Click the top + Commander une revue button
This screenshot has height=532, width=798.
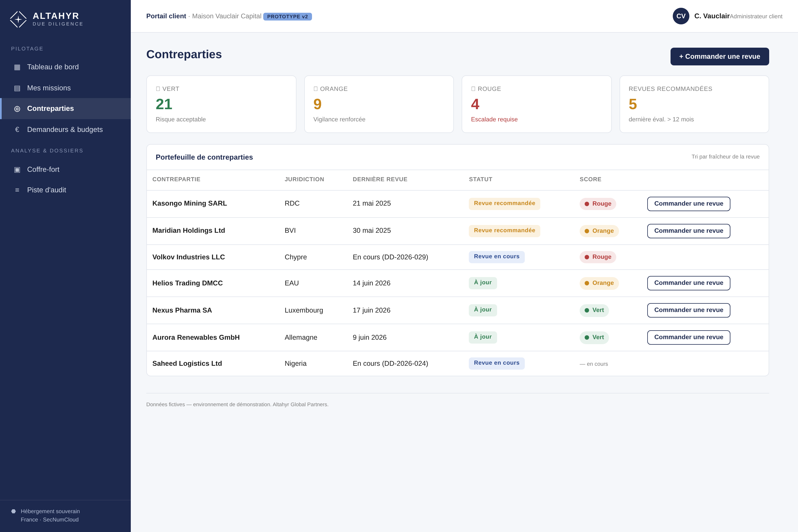tap(720, 57)
